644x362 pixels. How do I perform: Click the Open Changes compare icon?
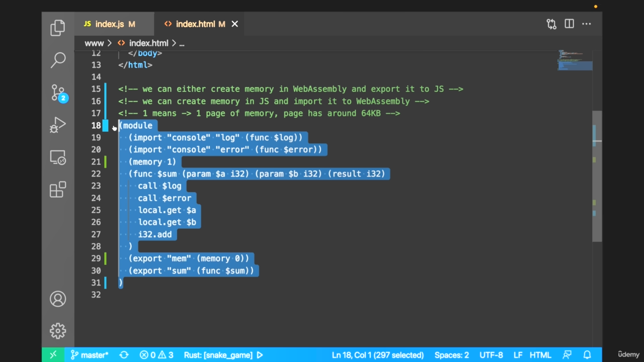(551, 24)
